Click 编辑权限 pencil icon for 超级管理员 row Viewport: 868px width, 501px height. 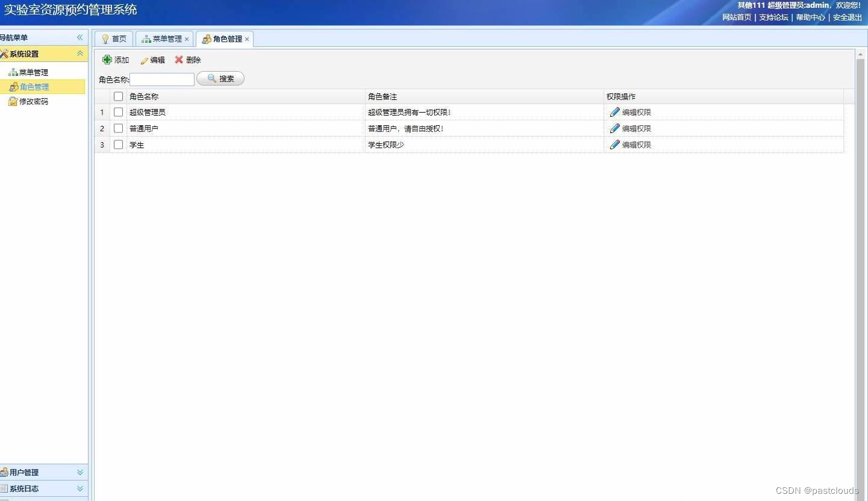pyautogui.click(x=614, y=111)
